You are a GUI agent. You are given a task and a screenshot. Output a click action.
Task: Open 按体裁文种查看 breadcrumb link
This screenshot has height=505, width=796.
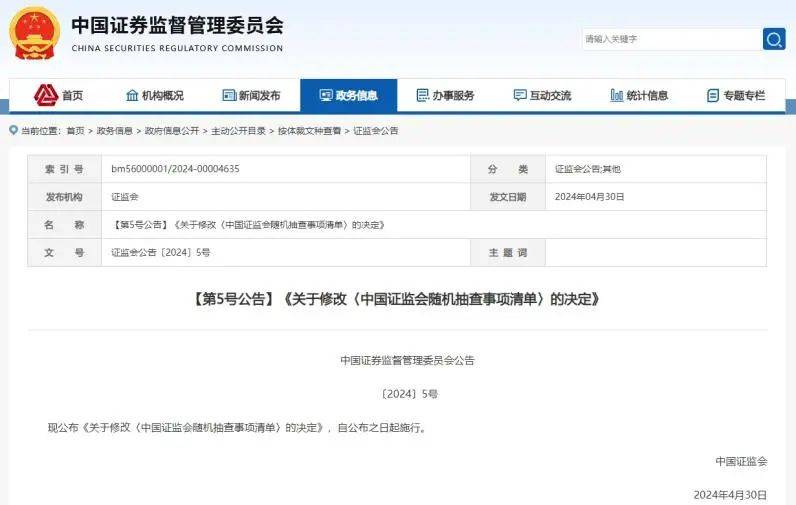[x=309, y=131]
